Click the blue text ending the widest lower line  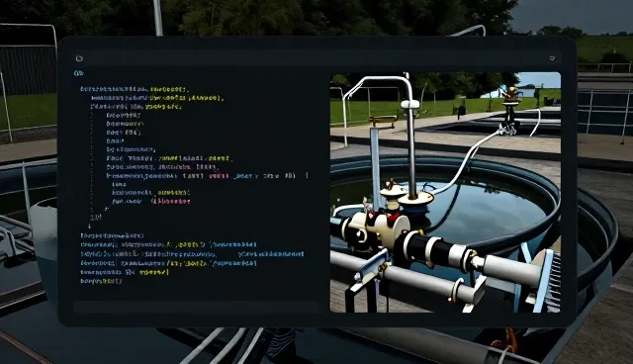pyautogui.click(x=271, y=254)
